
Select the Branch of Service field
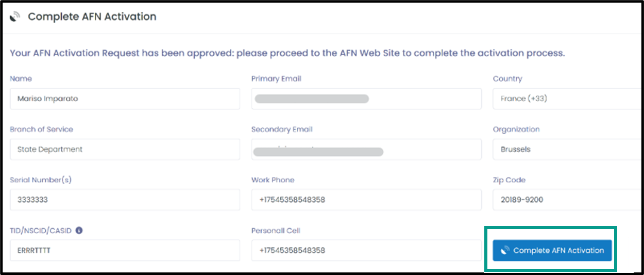coord(125,149)
